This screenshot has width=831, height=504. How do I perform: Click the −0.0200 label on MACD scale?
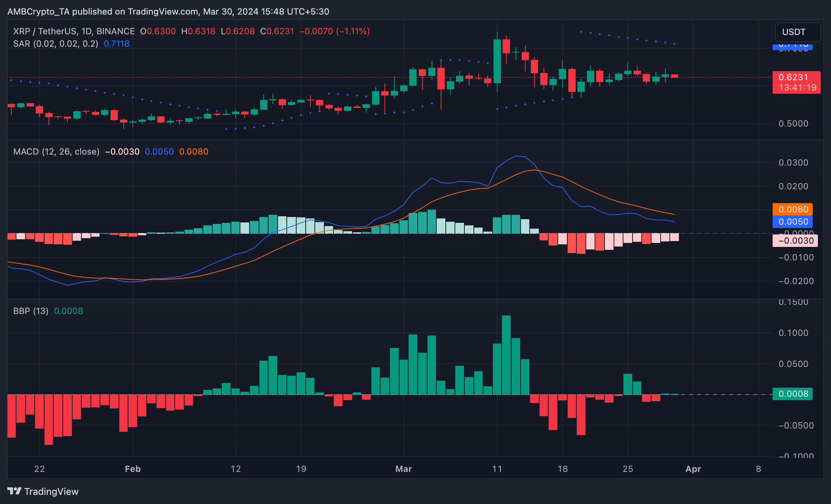796,281
